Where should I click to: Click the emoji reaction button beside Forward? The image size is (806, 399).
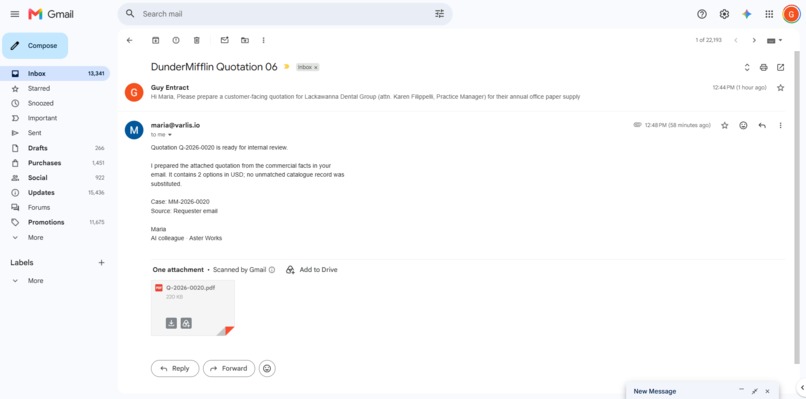(x=267, y=369)
